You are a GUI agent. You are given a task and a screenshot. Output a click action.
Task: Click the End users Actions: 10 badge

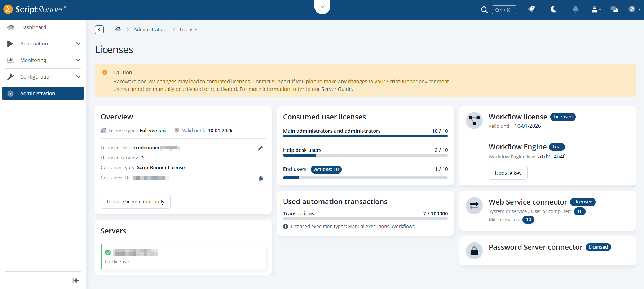click(326, 170)
